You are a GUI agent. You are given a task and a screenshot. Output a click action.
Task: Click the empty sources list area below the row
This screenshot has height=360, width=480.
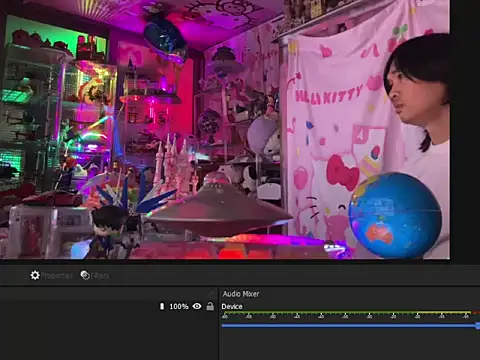(x=109, y=336)
